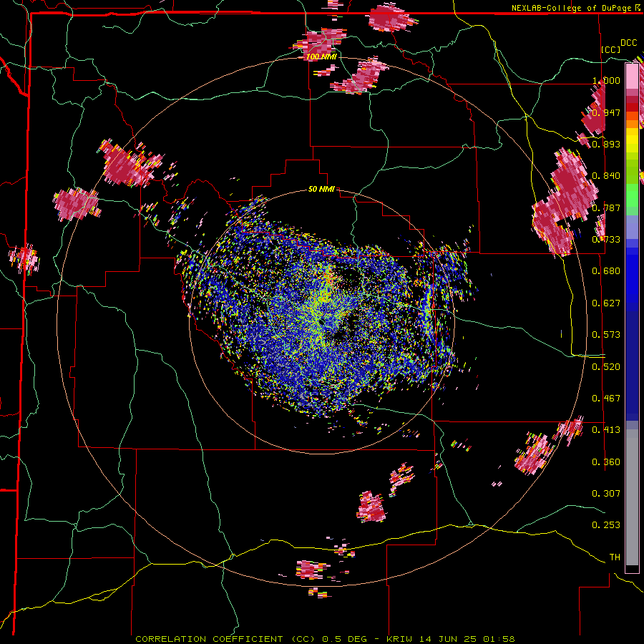Pick the gray band of the color scale
644x644 pixels.
pyautogui.click(x=632, y=497)
